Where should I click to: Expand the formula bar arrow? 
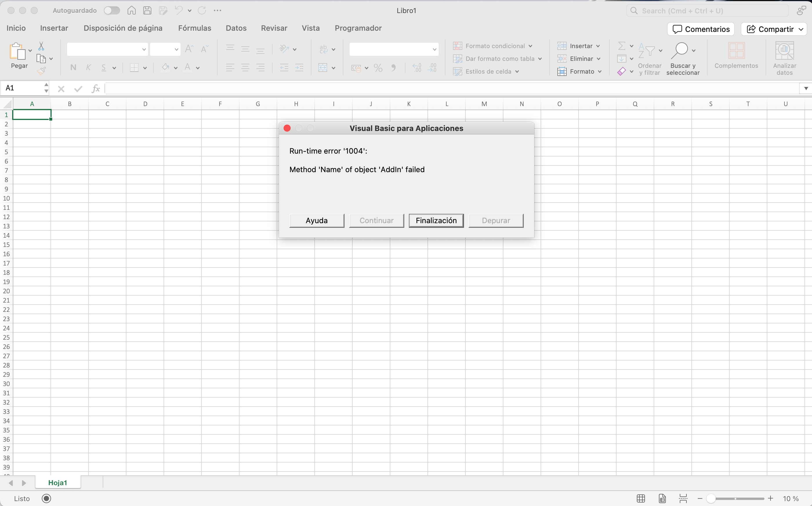click(x=806, y=88)
